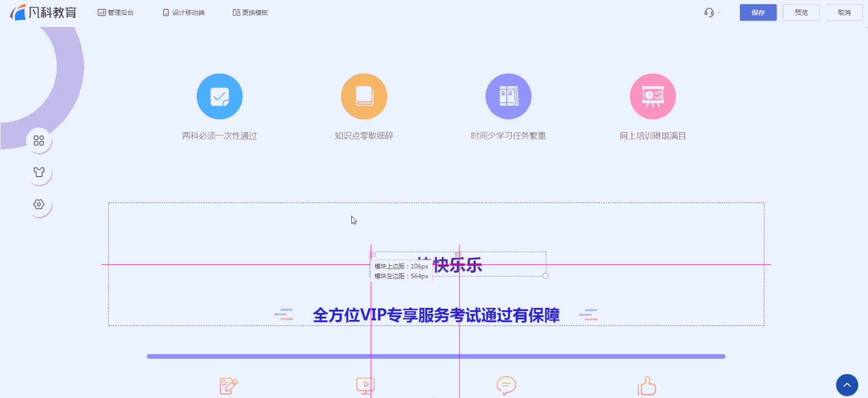Click the 取消 cancel button
Image resolution: width=868 pixels, height=398 pixels.
(x=845, y=13)
